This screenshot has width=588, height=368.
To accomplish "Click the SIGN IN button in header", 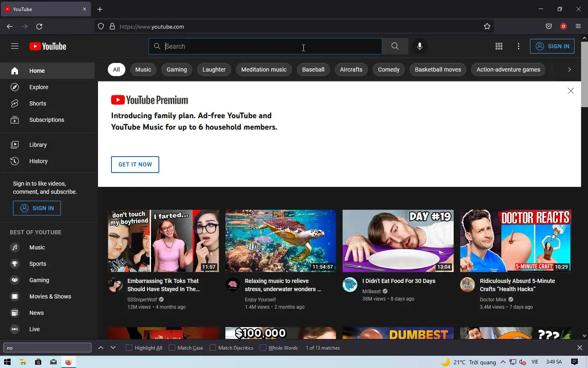I will (x=552, y=46).
